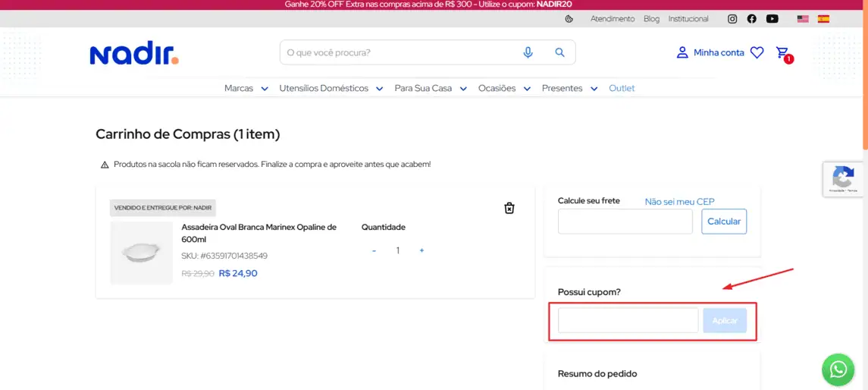Open the YouTube social icon
Screen dimensions: 868x390
(x=772, y=19)
